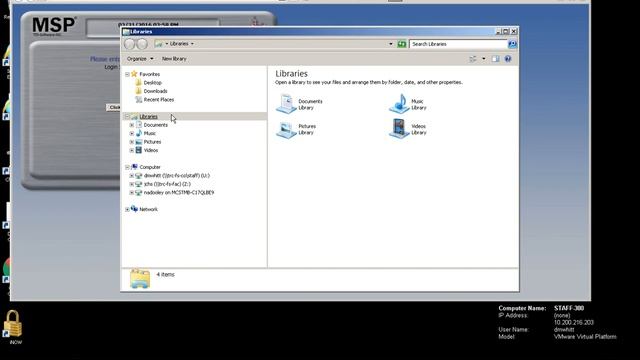Expand the Network tree node

coord(127,209)
